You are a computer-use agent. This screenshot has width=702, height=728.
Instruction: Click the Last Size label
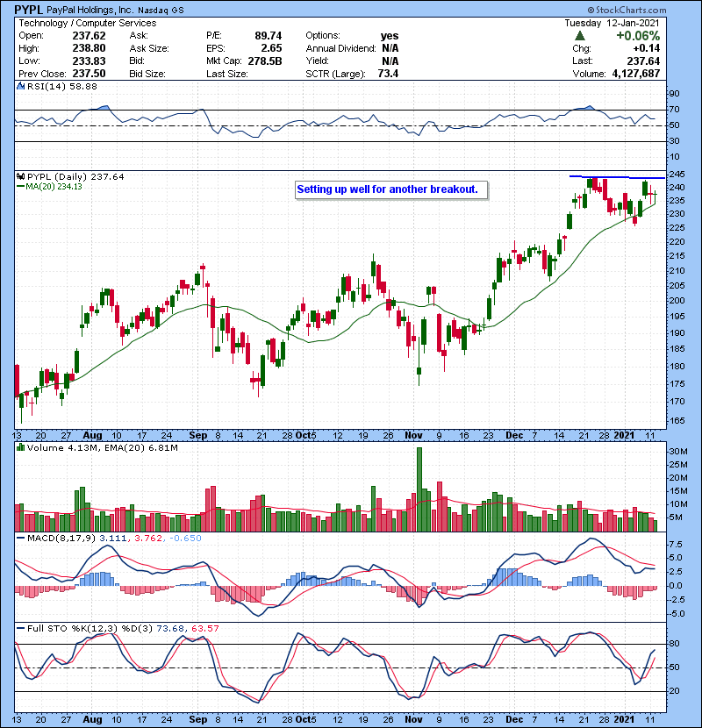tap(226, 74)
